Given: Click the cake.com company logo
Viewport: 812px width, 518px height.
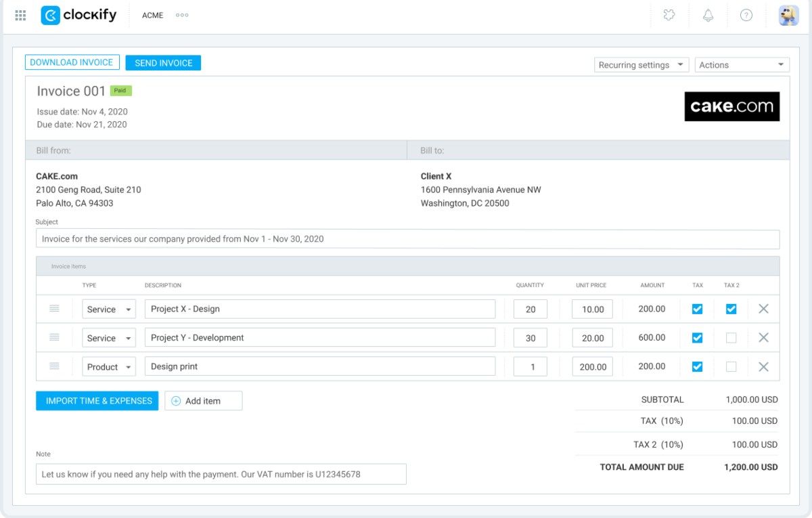Looking at the screenshot, I should coord(732,106).
